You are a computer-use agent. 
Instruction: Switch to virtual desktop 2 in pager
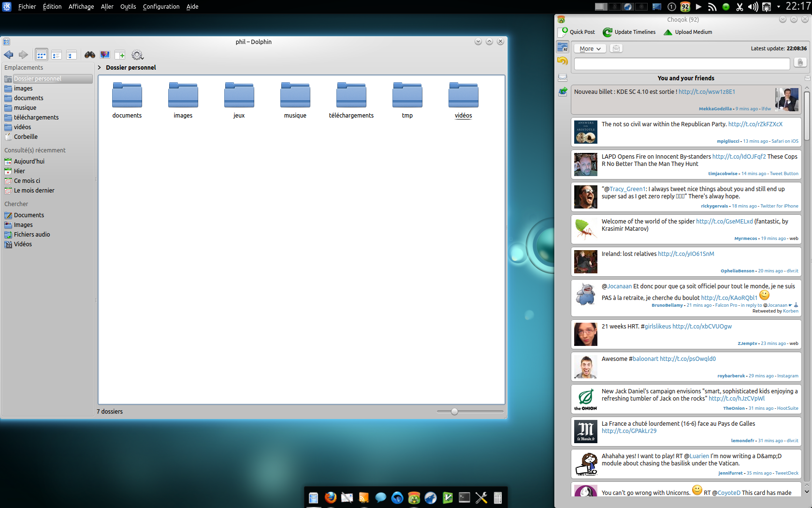(614, 7)
